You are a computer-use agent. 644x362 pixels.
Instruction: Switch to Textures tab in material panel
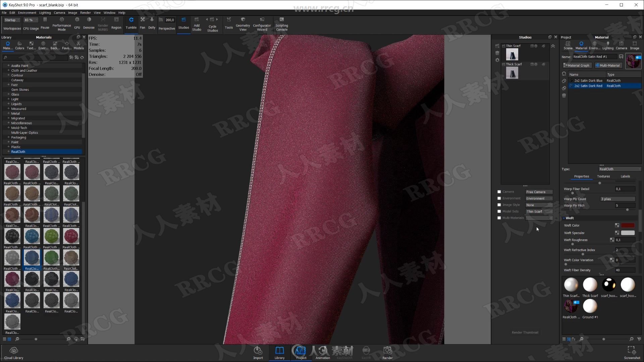(x=603, y=176)
